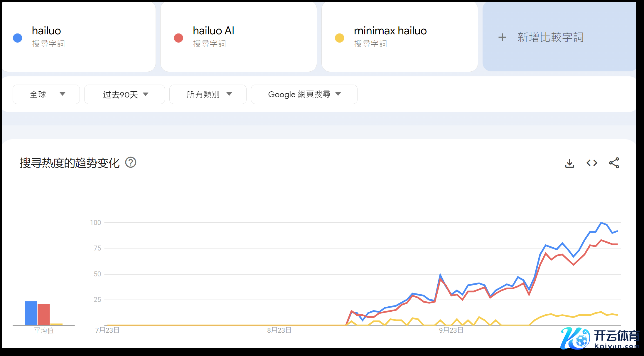The image size is (644, 356).
Task: Click the 75 y-axis value
Action: tap(97, 248)
